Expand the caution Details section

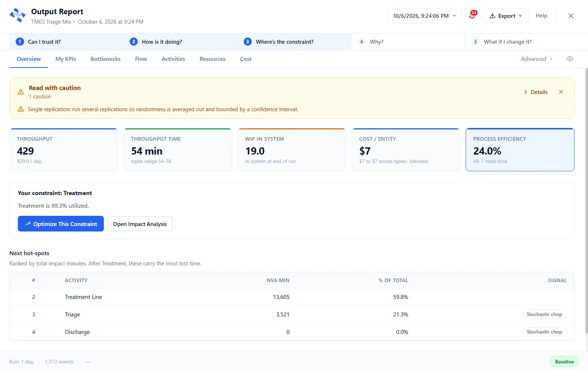point(536,92)
